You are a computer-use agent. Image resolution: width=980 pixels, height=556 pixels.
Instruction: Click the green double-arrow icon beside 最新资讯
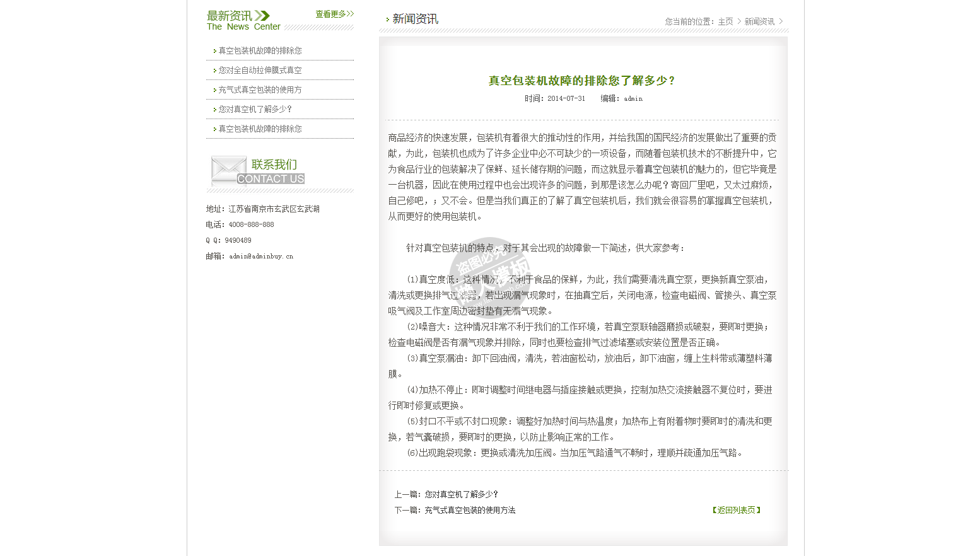(x=262, y=16)
